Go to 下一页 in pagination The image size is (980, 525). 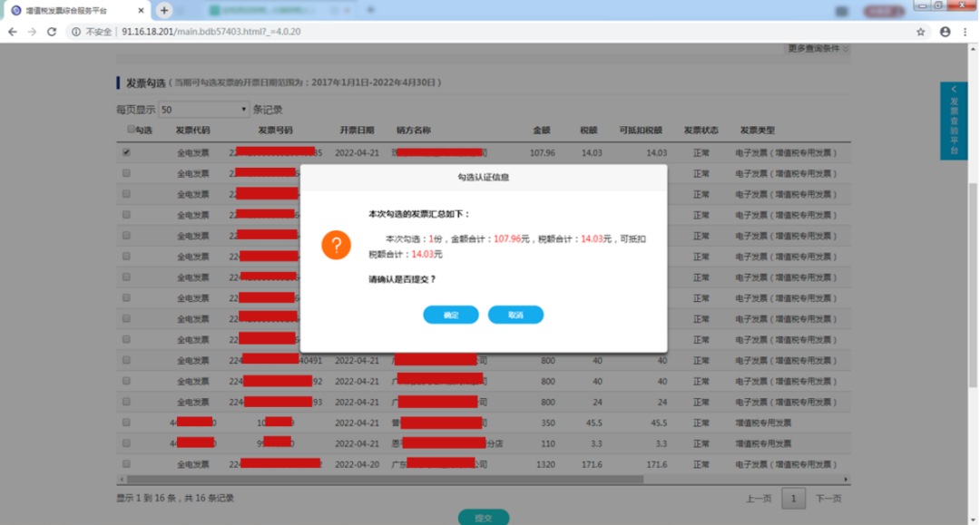[x=828, y=499]
